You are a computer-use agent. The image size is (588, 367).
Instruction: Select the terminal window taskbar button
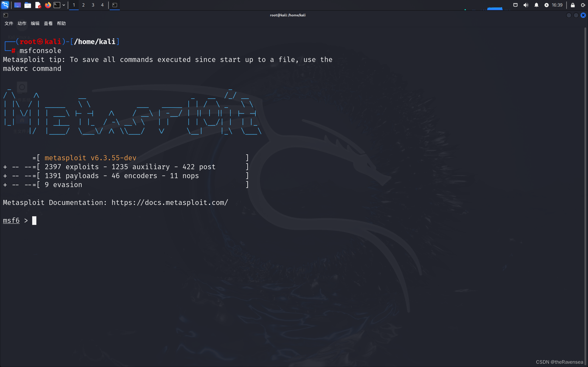(x=115, y=5)
